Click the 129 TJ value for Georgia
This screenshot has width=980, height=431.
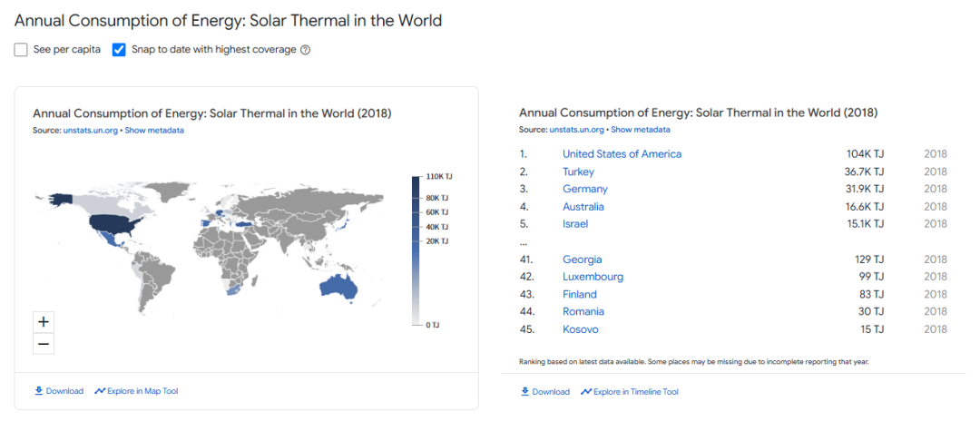(869, 260)
